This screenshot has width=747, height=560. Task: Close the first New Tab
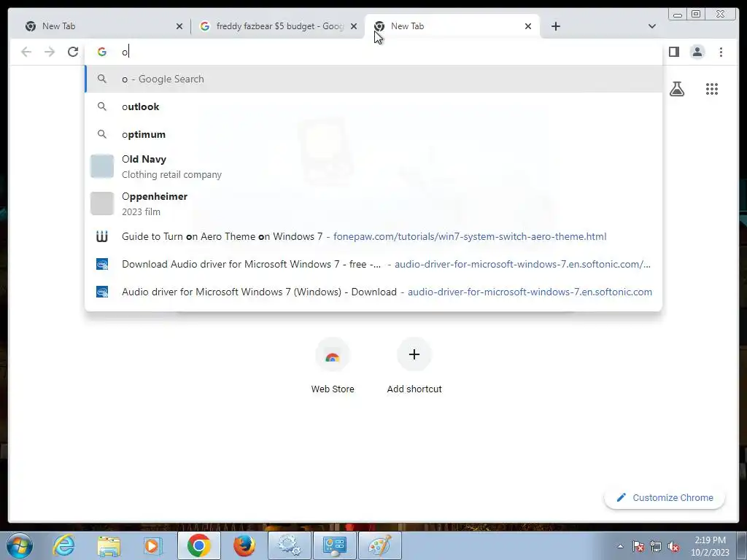pyautogui.click(x=179, y=26)
